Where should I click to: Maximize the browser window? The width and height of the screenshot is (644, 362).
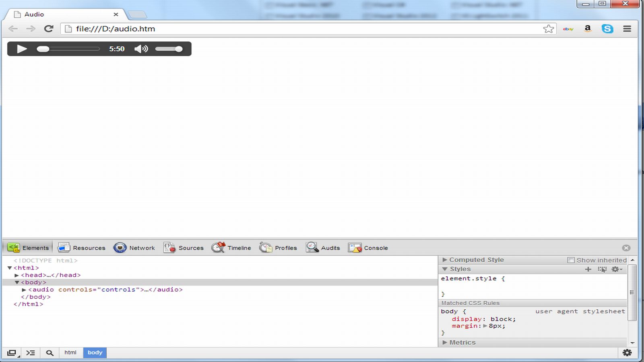pos(602,4)
